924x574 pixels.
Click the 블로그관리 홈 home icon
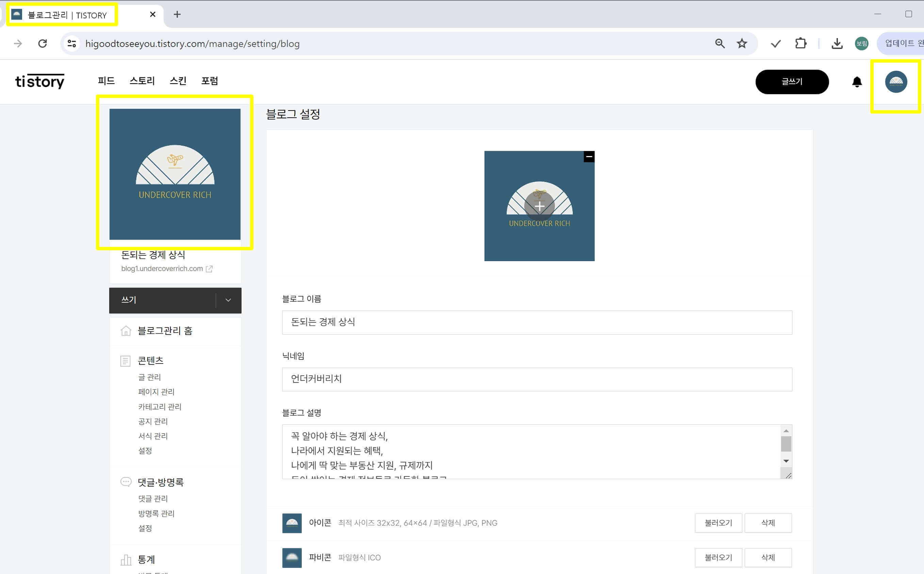click(x=127, y=331)
